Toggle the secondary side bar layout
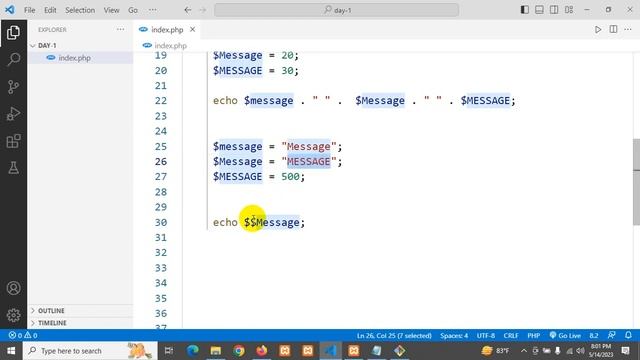 pyautogui.click(x=554, y=10)
